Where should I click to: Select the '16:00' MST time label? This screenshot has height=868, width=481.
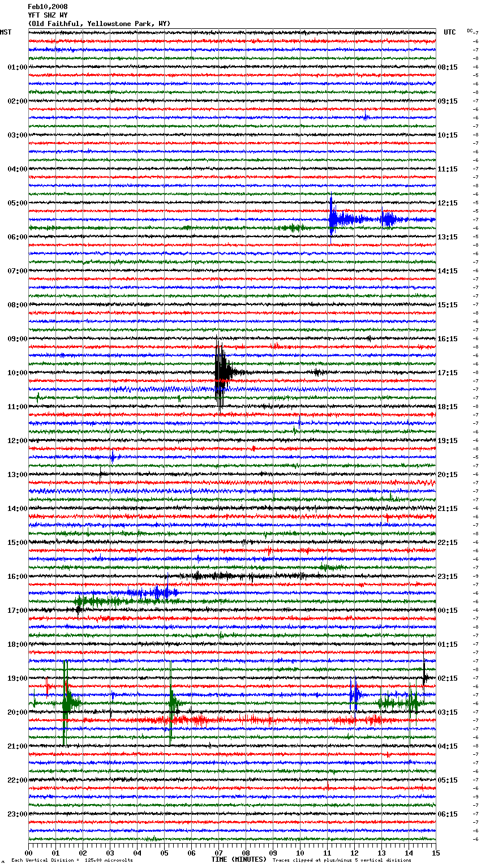pos(18,577)
